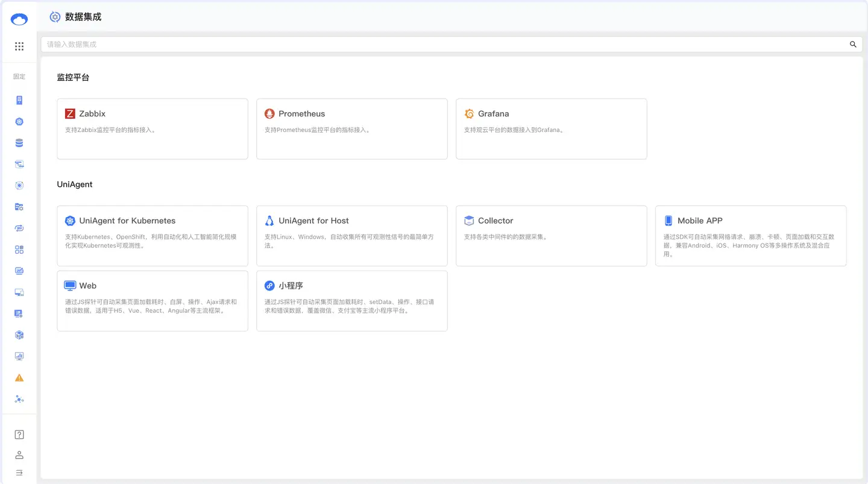Click the 请输入数据集成 search field

(422, 44)
